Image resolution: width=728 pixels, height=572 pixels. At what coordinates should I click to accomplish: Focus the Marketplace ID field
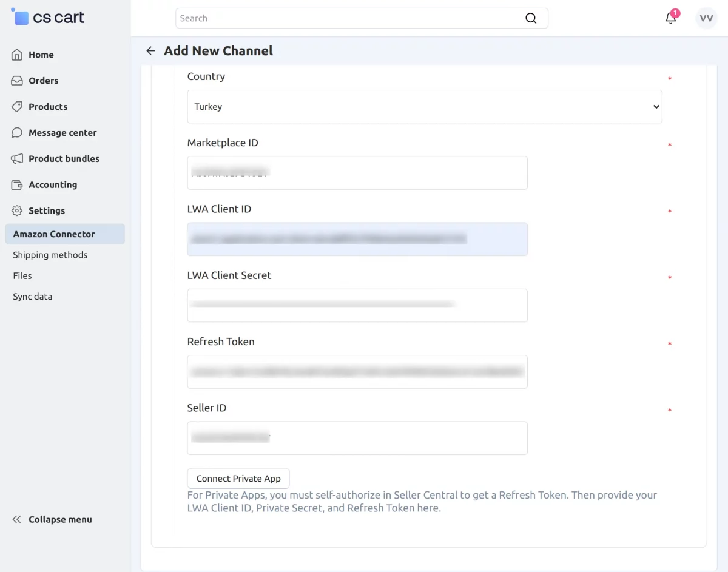click(357, 173)
